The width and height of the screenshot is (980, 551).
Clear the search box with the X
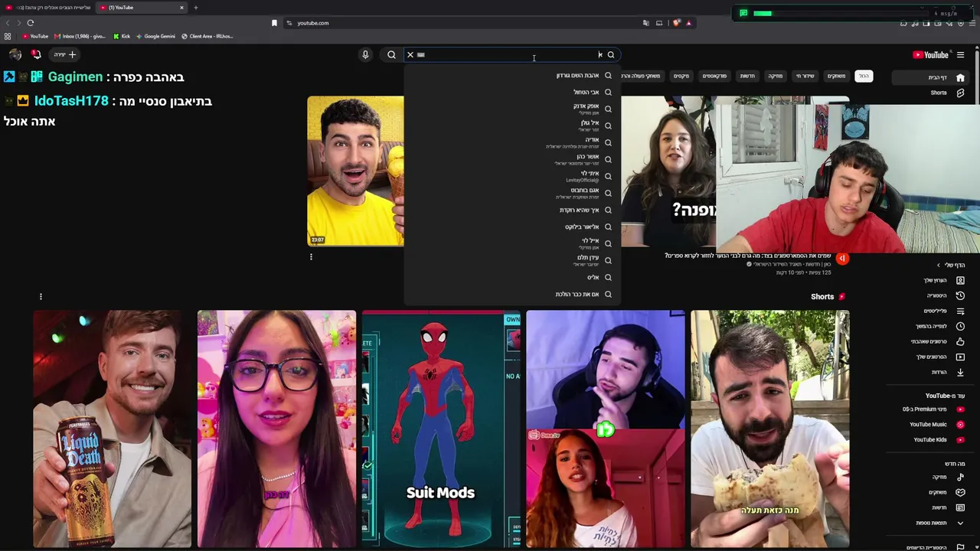pyautogui.click(x=410, y=55)
